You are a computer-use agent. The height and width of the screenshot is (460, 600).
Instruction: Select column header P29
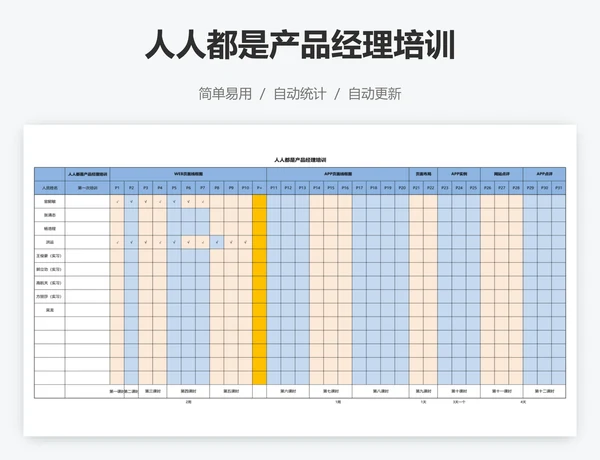point(530,188)
